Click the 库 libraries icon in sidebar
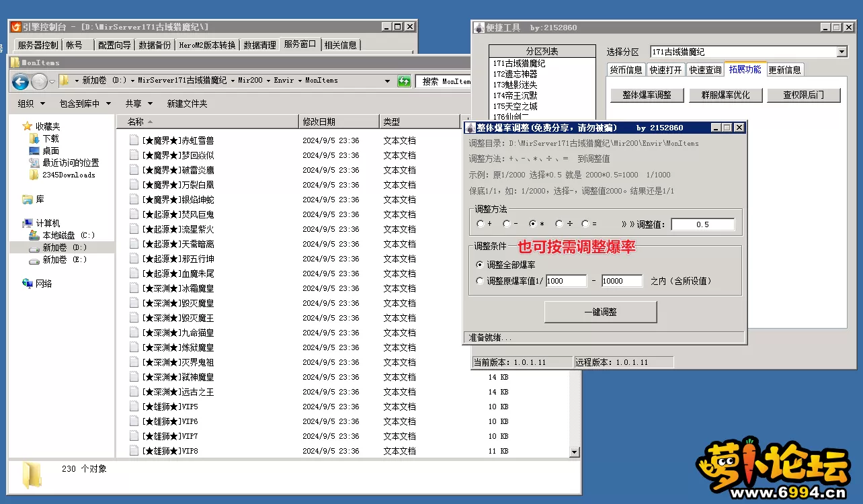The height and width of the screenshot is (504, 863). tap(28, 200)
